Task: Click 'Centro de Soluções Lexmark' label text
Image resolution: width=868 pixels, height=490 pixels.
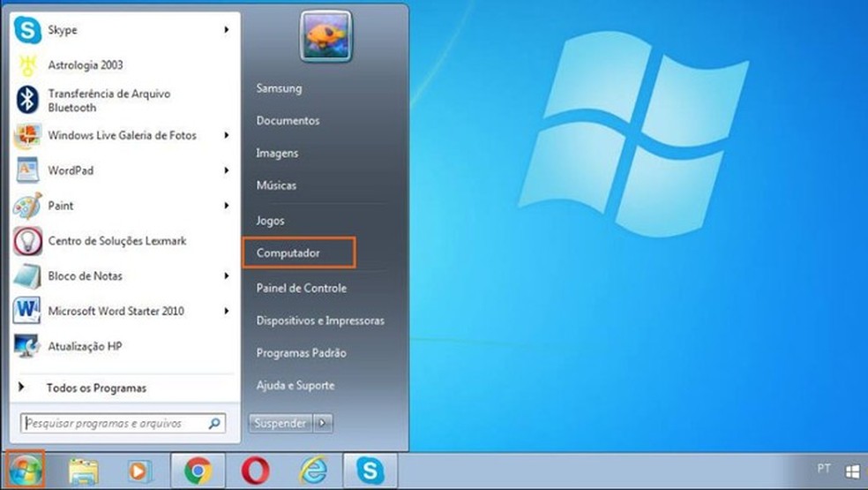Action: (116, 240)
